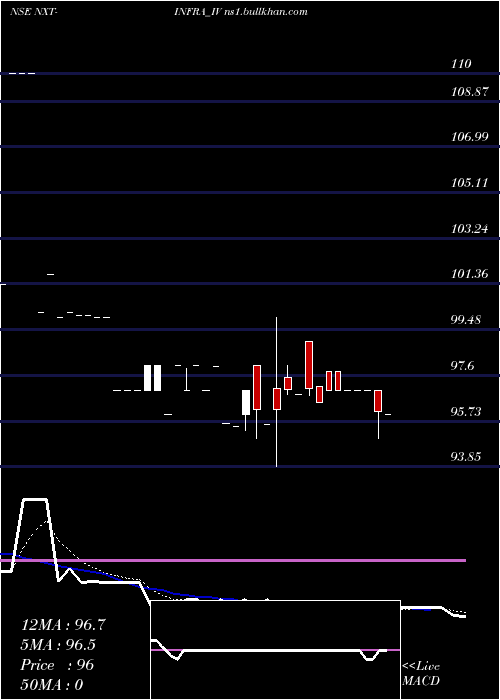The image size is (500, 700).
Task: Click the 12MA : 96.7 readout
Action: 63,625
